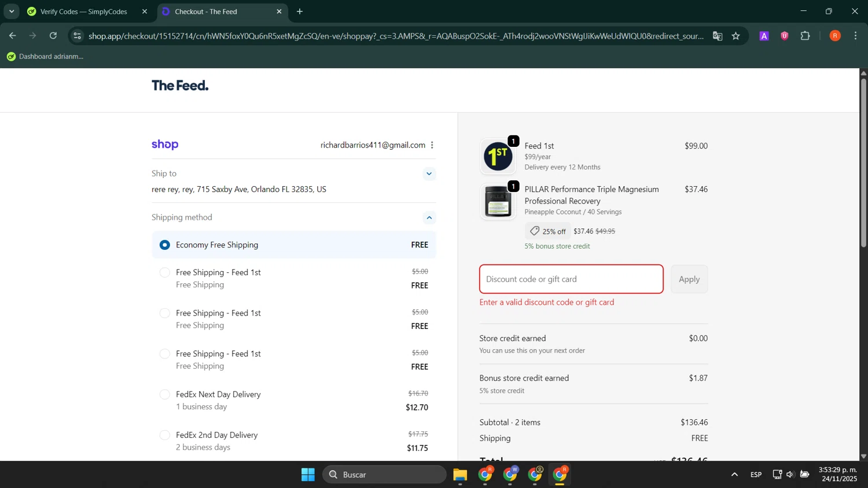Open the clock and date panel

pos(837,475)
